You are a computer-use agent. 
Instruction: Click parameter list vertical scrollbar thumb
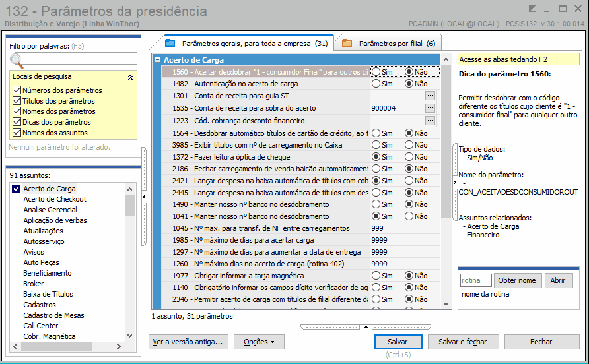[446, 140]
